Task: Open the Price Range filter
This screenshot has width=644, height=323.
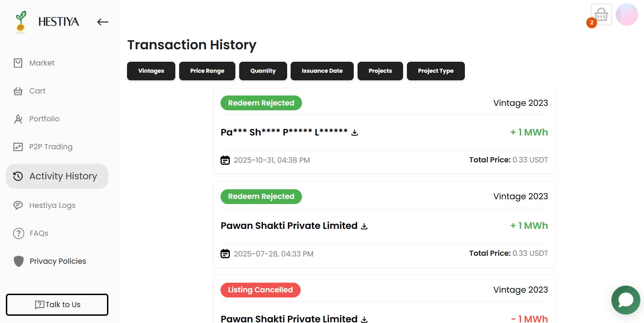Action: 207,71
